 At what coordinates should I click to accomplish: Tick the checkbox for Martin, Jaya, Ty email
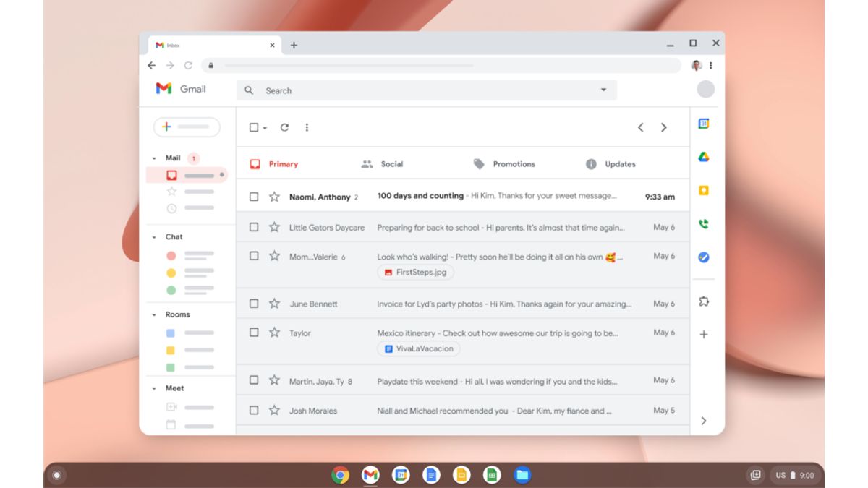click(254, 380)
